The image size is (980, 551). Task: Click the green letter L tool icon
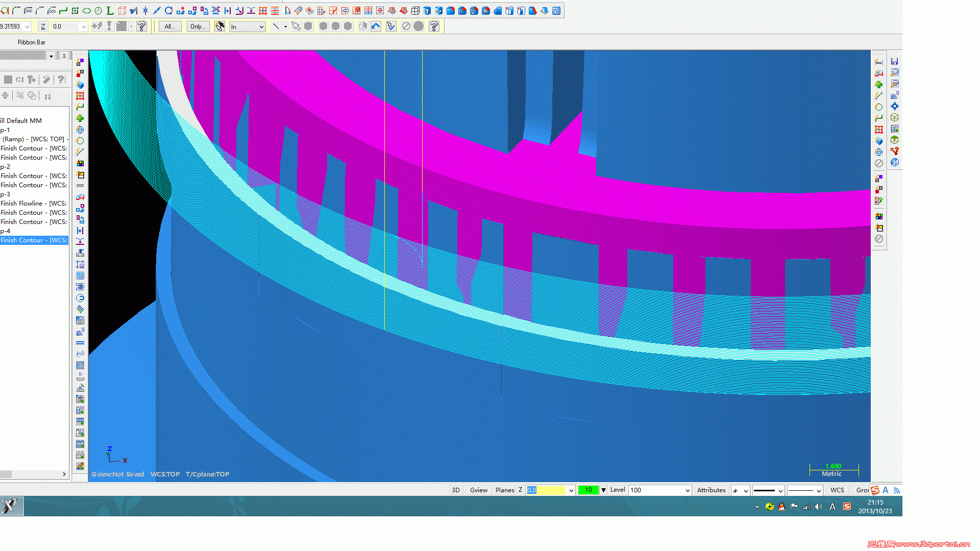coord(110,10)
